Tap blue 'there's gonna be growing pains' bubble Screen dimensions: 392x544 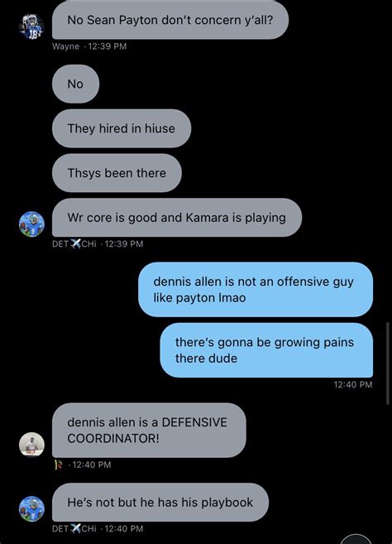[x=266, y=350]
